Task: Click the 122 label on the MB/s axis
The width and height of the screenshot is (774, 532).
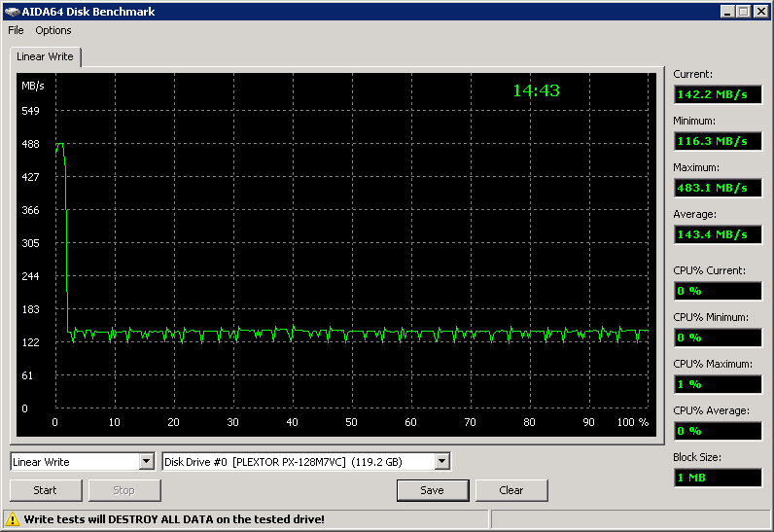Action: [30, 342]
